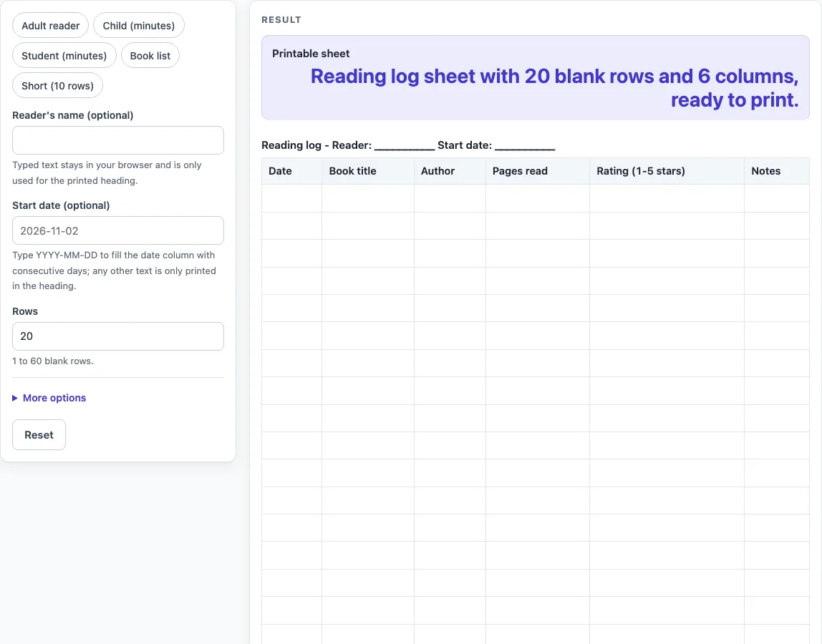This screenshot has width=822, height=644.
Task: Pick the Book list preset
Action: pyautogui.click(x=150, y=56)
